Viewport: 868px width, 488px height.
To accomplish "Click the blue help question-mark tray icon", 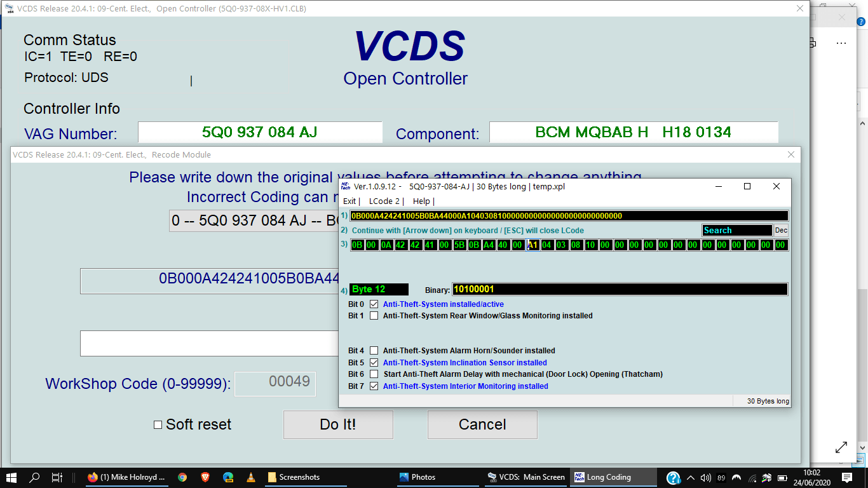I will (x=674, y=477).
